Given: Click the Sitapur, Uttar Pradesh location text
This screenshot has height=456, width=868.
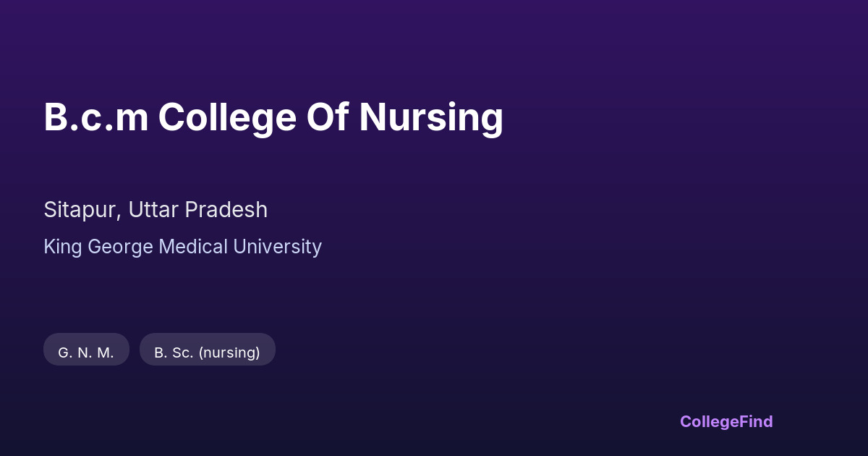Looking at the screenshot, I should coord(156,210).
